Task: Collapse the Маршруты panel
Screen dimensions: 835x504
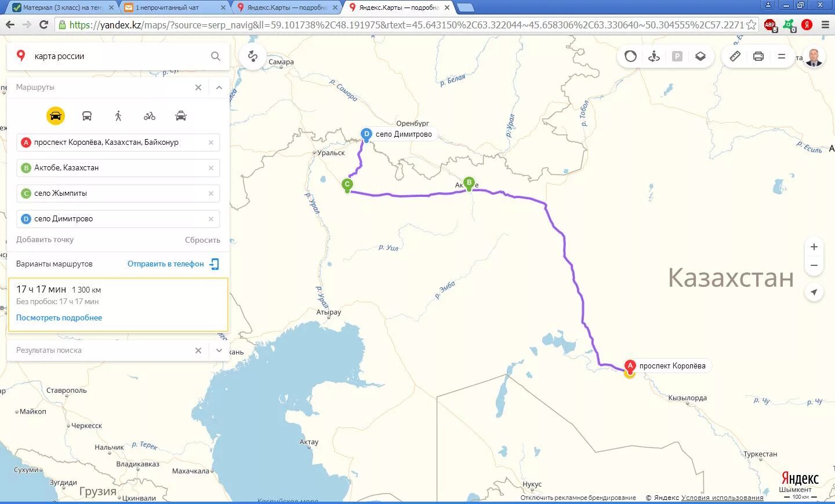Action: point(219,87)
